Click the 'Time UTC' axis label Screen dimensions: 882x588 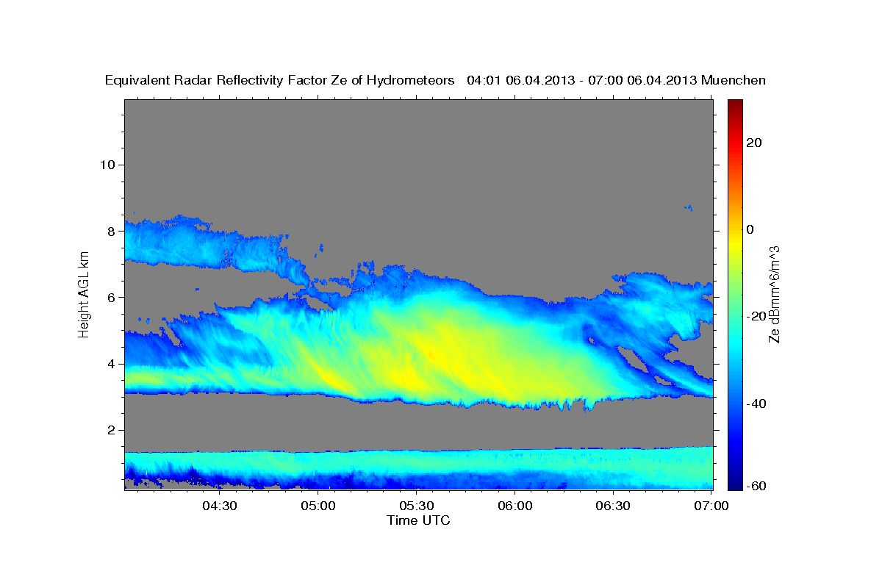click(418, 521)
